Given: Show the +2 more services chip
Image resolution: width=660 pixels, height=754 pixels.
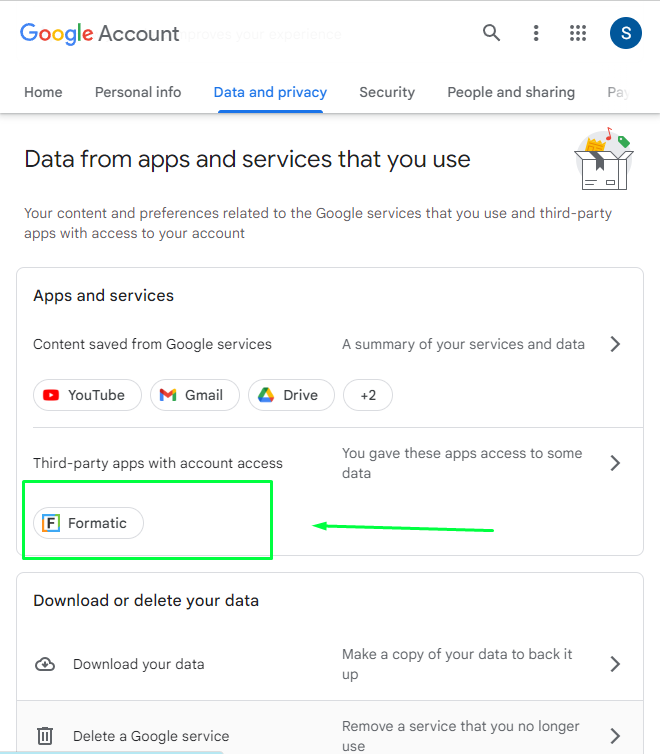Looking at the screenshot, I should (x=368, y=395).
